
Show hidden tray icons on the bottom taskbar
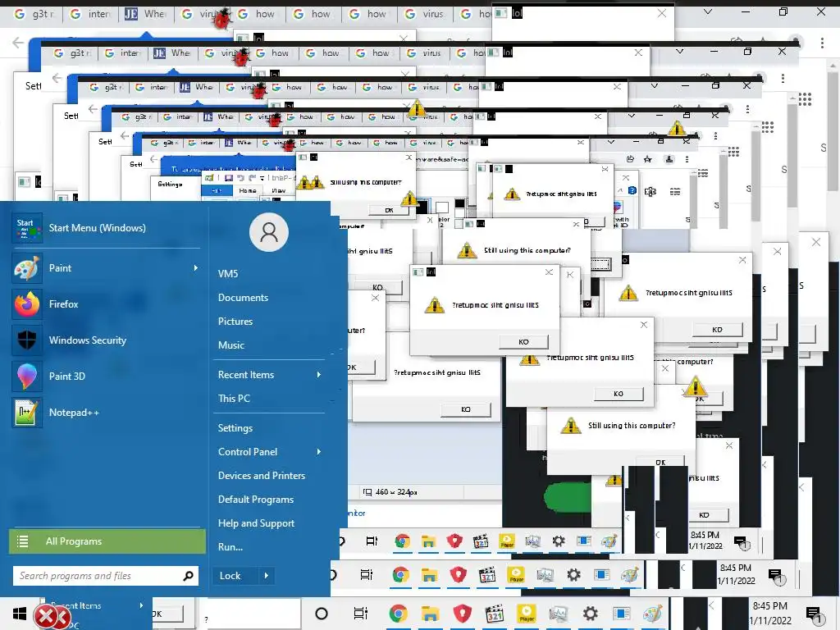711,606
